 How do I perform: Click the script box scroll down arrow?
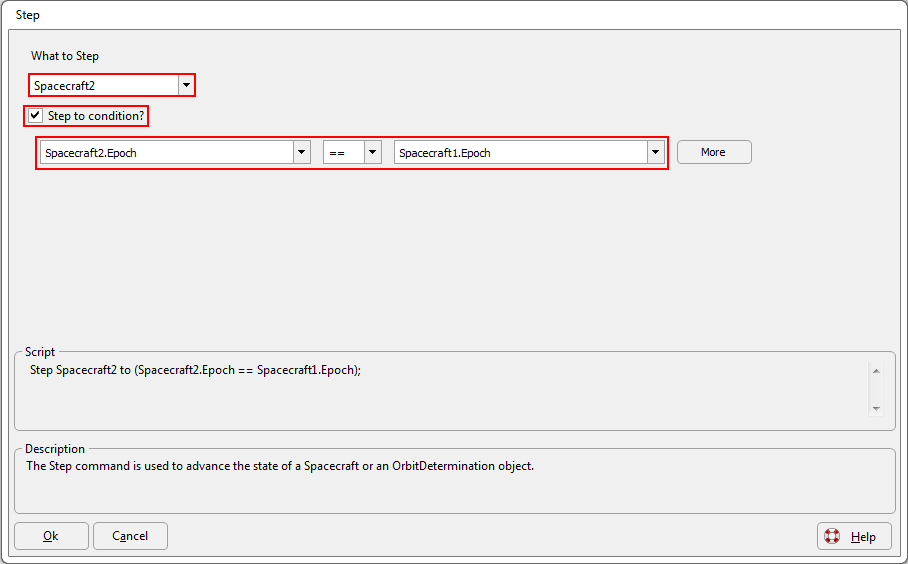coord(876,409)
